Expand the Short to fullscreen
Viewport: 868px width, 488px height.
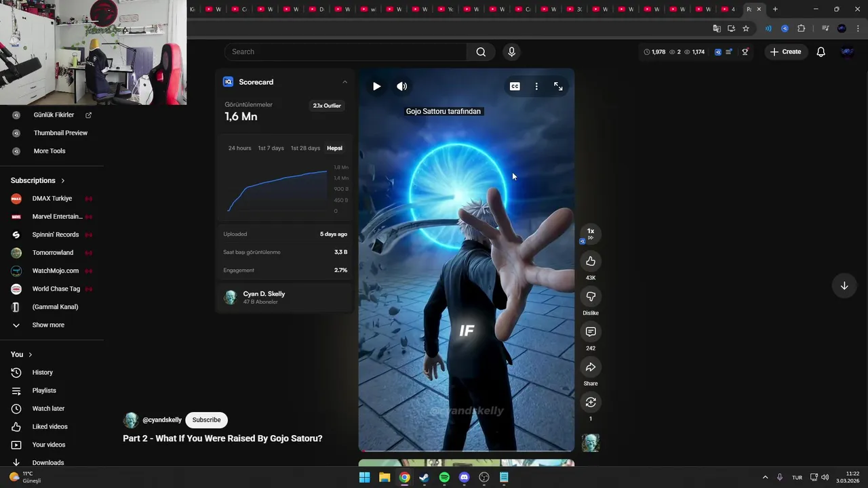click(558, 86)
